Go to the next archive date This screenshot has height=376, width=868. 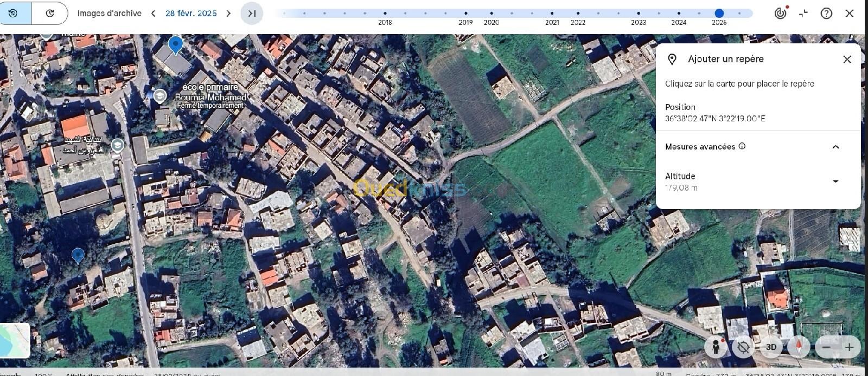point(228,13)
